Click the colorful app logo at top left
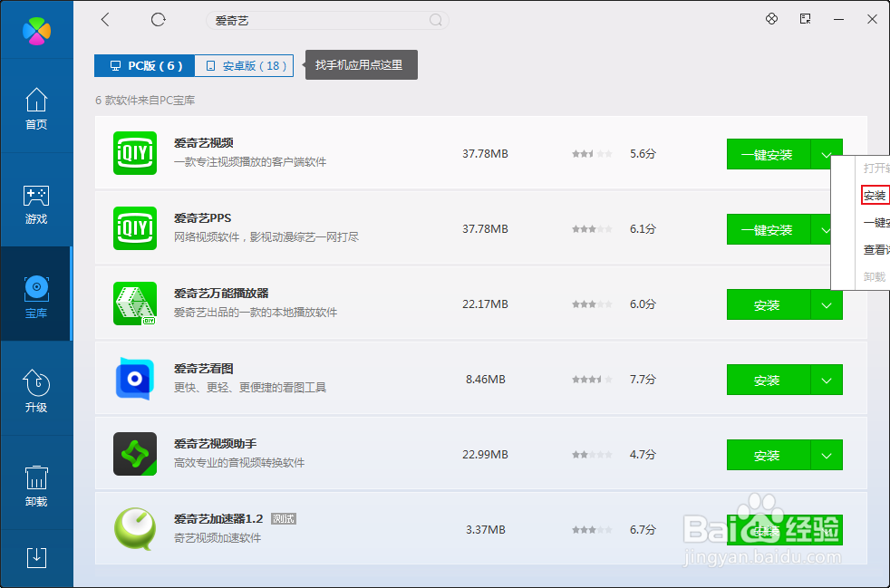 [36, 31]
